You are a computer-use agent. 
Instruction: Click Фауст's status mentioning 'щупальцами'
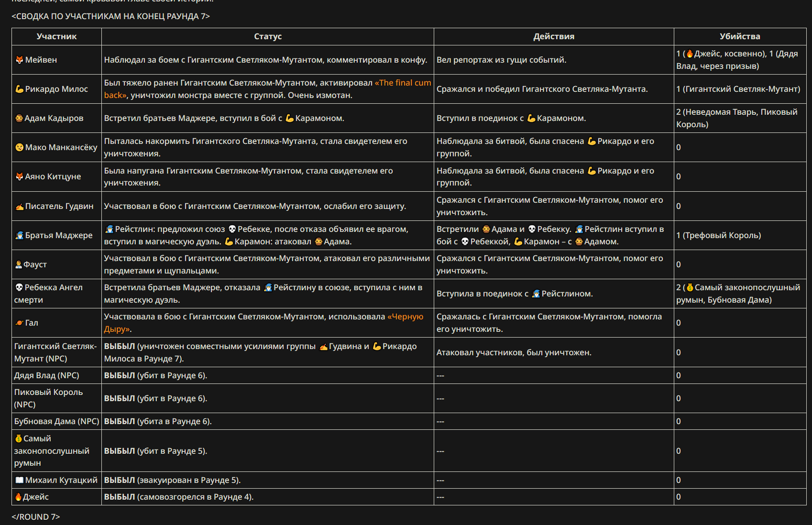click(267, 264)
